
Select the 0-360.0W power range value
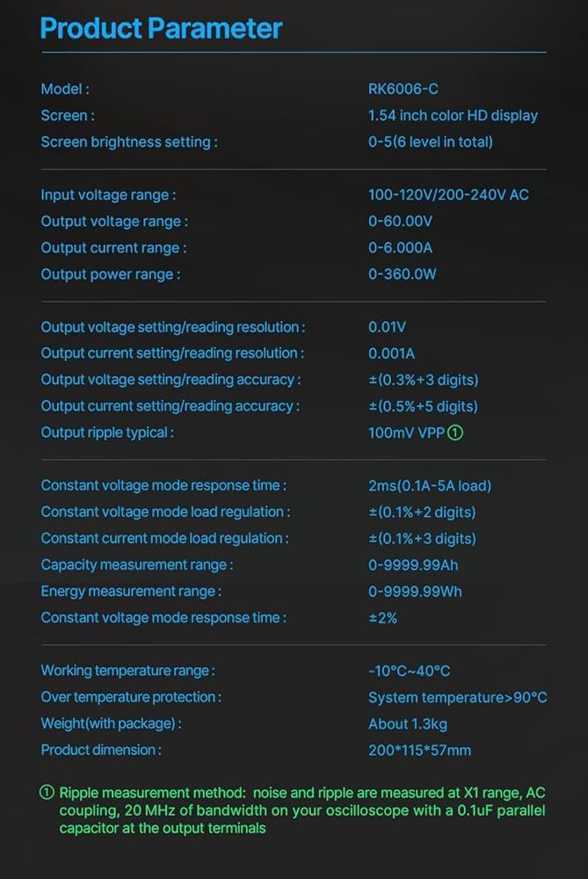click(403, 274)
